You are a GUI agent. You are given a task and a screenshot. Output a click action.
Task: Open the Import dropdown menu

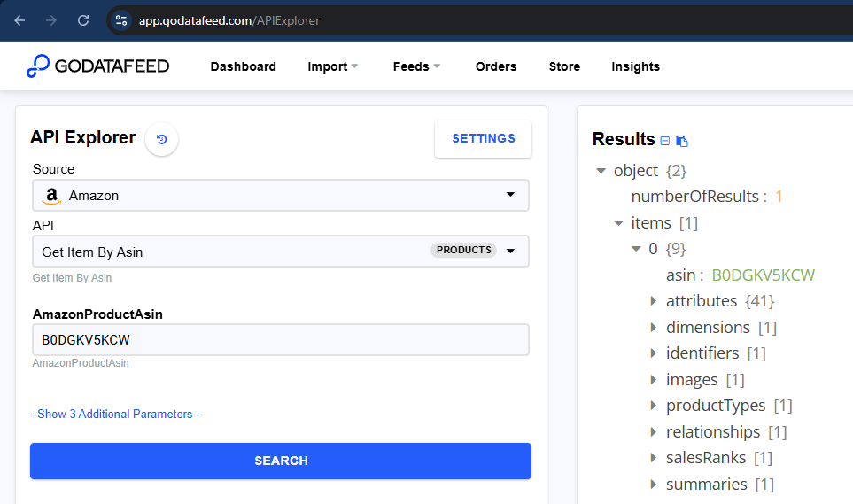pyautogui.click(x=332, y=66)
